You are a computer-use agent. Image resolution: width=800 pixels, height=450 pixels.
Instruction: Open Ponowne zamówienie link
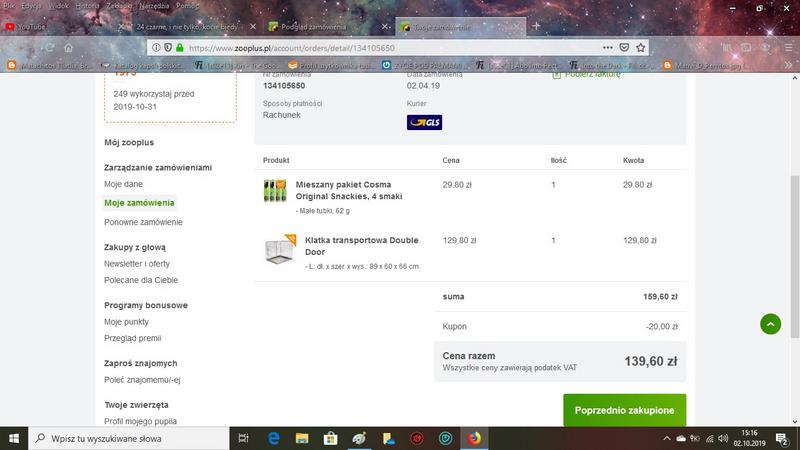click(143, 222)
